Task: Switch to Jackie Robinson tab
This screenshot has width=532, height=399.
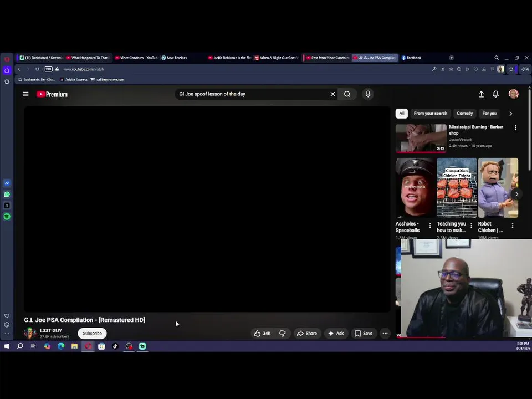Action: 229,58
